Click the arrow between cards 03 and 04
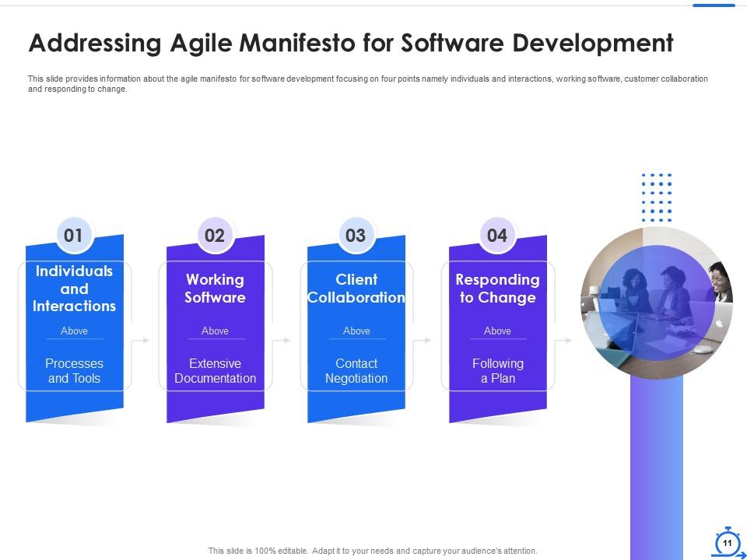Screen dimensions: 747x560 424,340
